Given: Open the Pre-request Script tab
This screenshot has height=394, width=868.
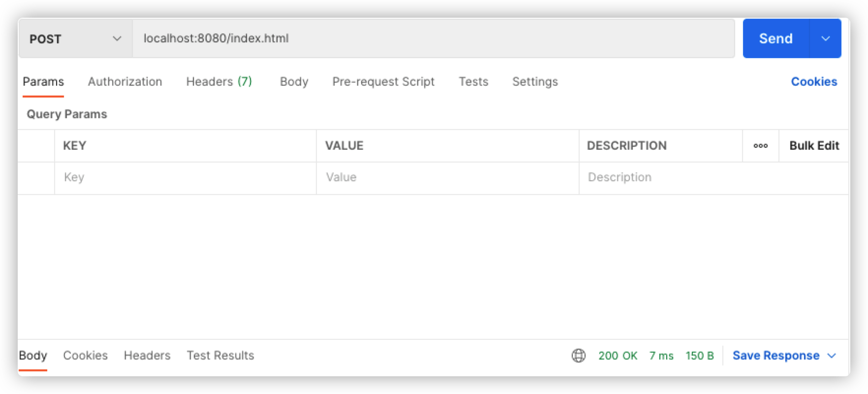Looking at the screenshot, I should click(383, 82).
